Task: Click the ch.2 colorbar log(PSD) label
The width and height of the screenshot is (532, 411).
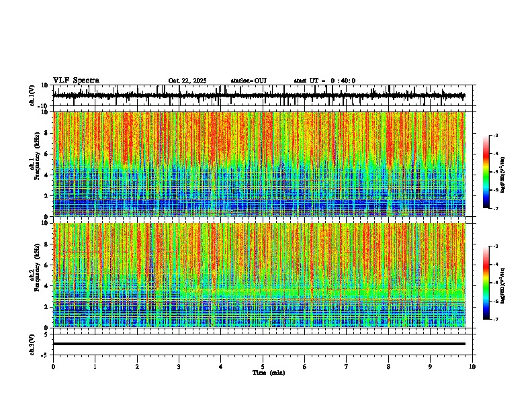Action: tap(503, 285)
